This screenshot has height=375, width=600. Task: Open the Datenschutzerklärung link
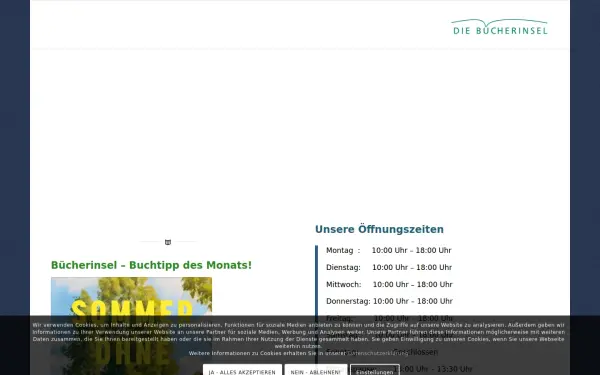(x=377, y=353)
